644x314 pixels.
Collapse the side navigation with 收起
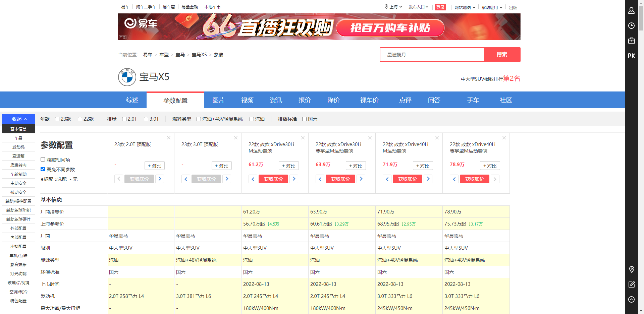18,119
